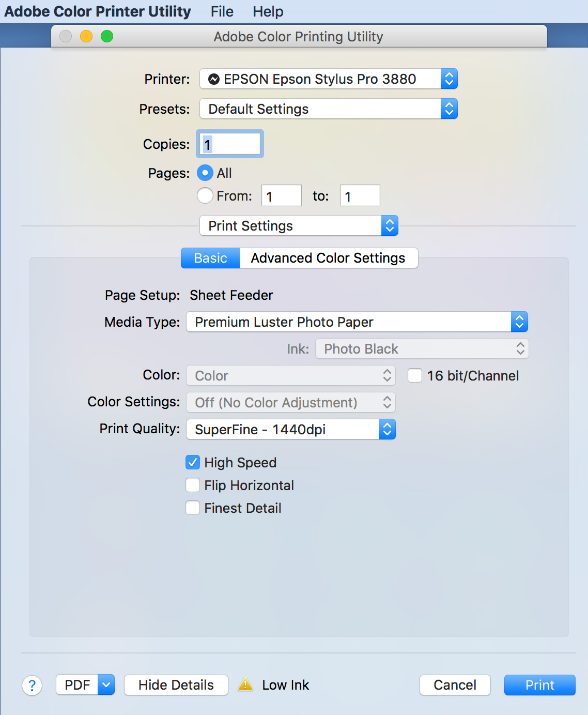
Task: Open the Help menu
Action: click(x=268, y=11)
